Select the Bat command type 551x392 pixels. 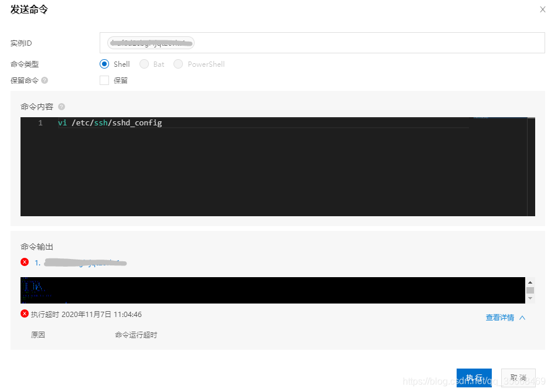coord(144,64)
